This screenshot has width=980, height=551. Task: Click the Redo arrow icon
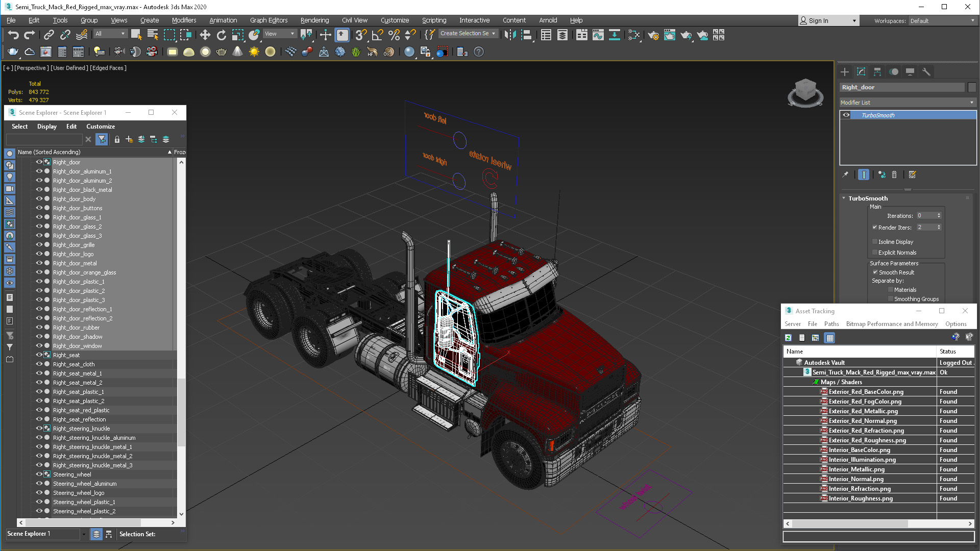30,35
